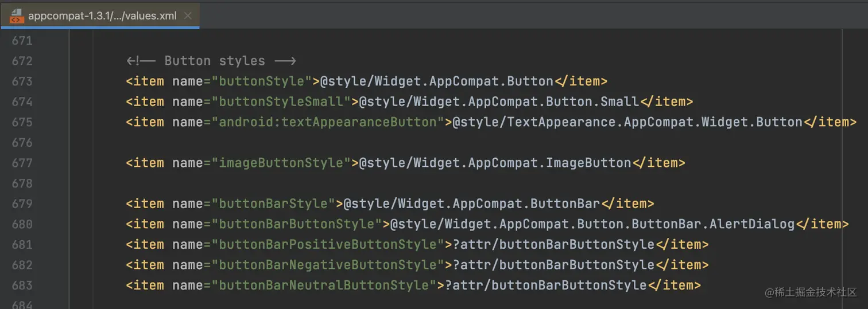The width and height of the screenshot is (868, 309).
Task: Click the "imageButtonStyle" attribute value
Action: tap(281, 163)
